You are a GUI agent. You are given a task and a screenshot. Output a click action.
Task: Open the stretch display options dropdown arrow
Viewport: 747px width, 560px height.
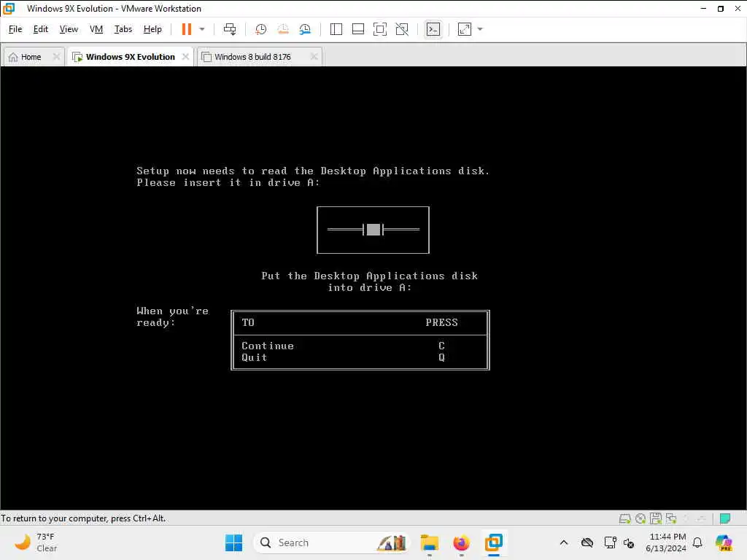(x=480, y=29)
